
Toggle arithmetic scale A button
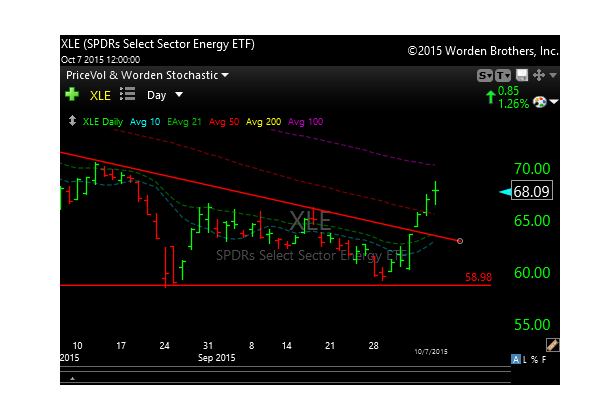517,359
